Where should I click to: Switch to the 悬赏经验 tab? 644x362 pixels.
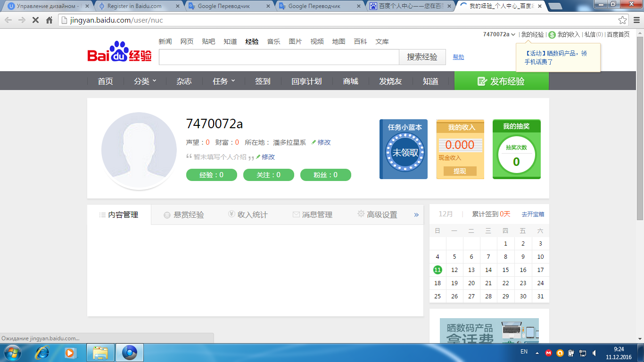[x=184, y=214]
